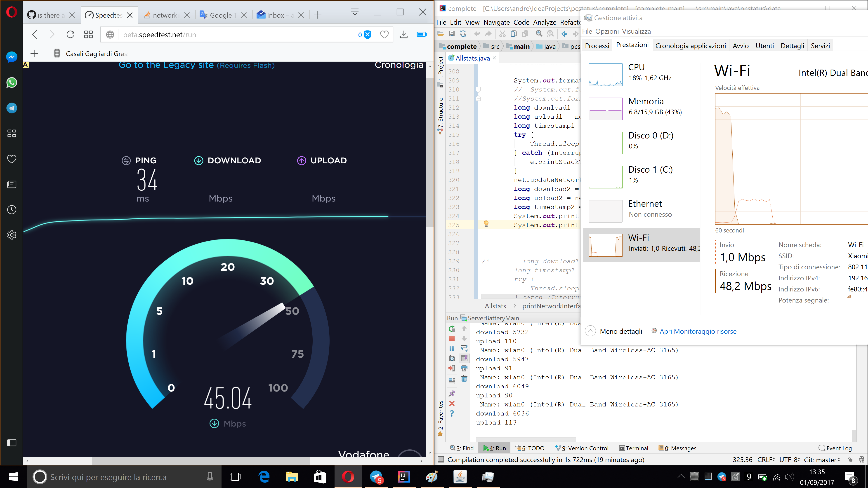Screen dimensions: 868x488
Task: Close Run panel with red X
Action: [x=452, y=404]
